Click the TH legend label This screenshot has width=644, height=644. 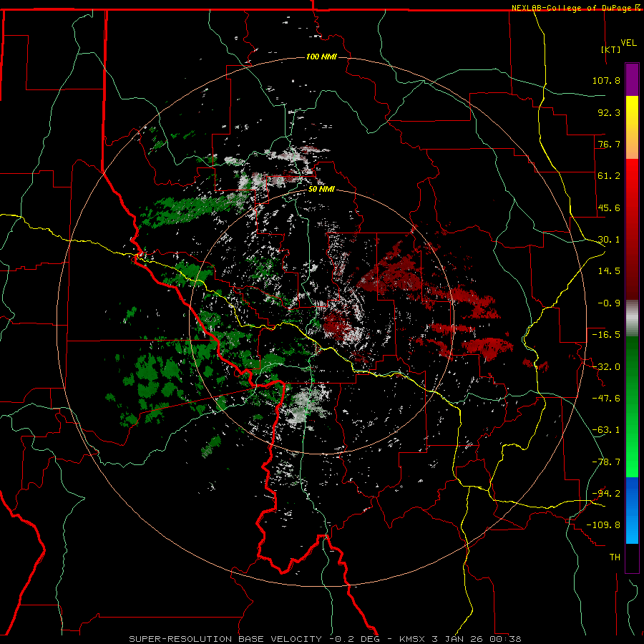click(x=615, y=557)
